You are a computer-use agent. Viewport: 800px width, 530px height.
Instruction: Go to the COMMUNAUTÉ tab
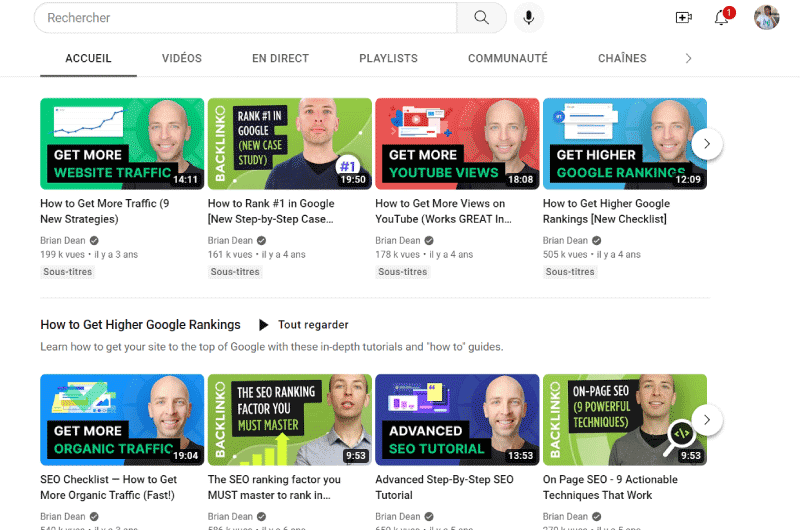[x=508, y=59]
